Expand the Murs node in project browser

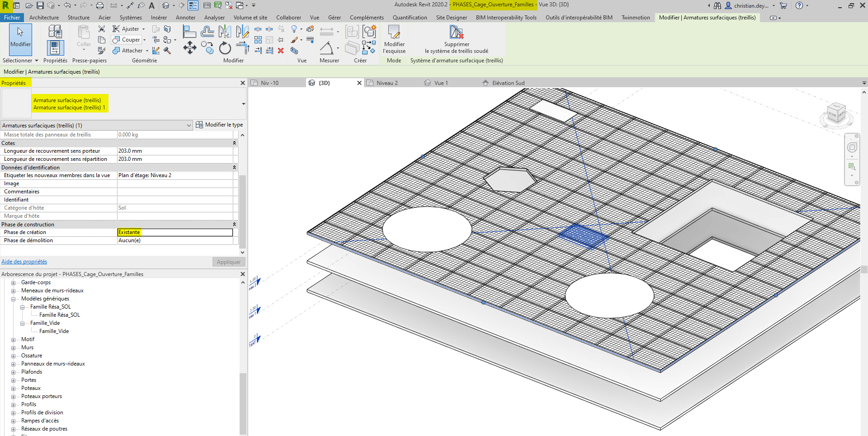14,348
